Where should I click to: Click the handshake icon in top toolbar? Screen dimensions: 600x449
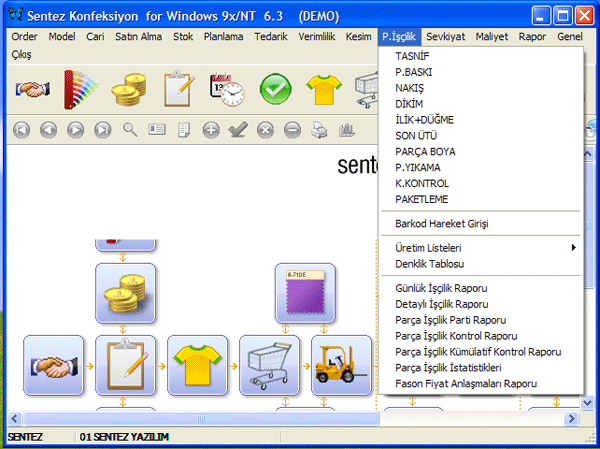pos(33,90)
